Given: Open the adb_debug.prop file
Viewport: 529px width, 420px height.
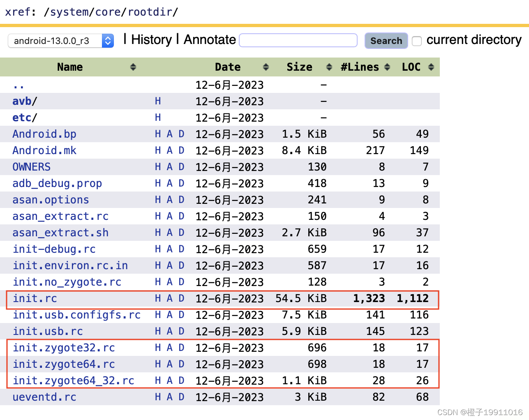Looking at the screenshot, I should tap(57, 183).
